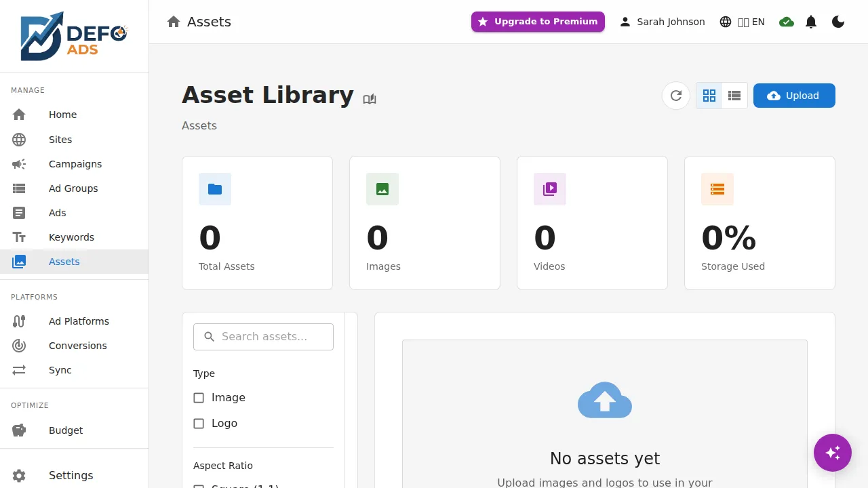Click the Upload button
Image resolution: width=868 pixels, height=488 pixels.
pos(794,96)
